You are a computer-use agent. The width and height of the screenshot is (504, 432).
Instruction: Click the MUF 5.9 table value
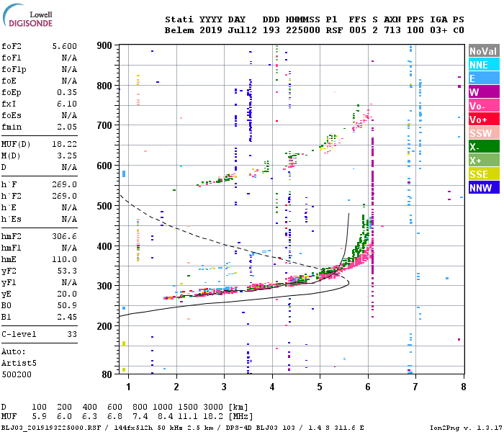point(39,417)
